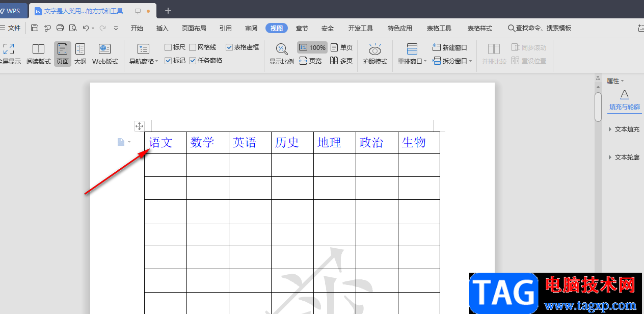Click the vertical scrollbar thumb
This screenshot has height=314, width=644.
[x=598, y=107]
